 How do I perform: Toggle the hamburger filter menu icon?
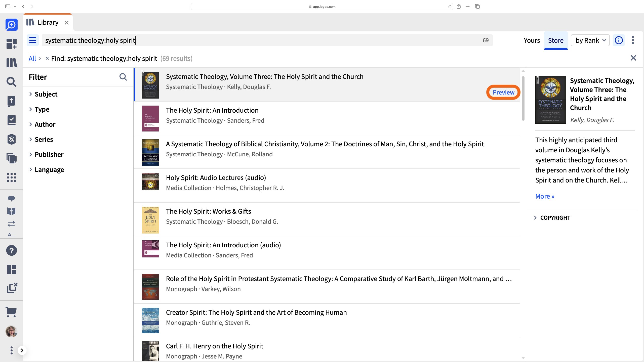pyautogui.click(x=33, y=40)
